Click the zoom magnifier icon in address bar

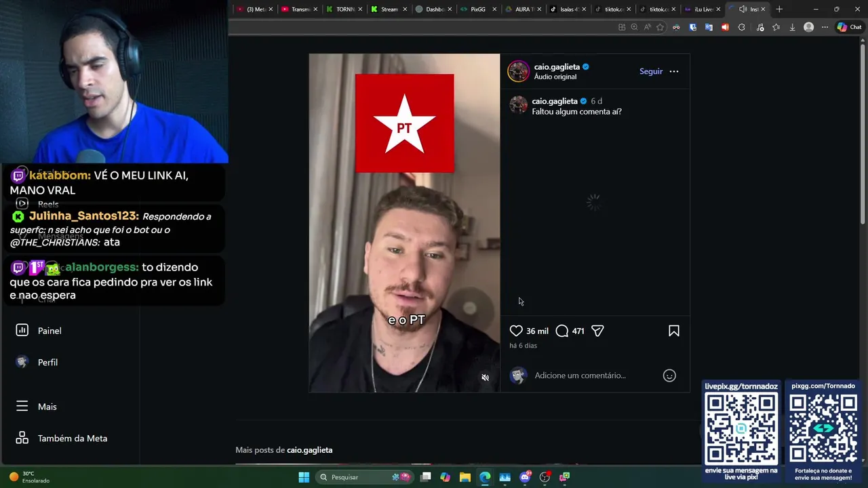click(x=635, y=27)
